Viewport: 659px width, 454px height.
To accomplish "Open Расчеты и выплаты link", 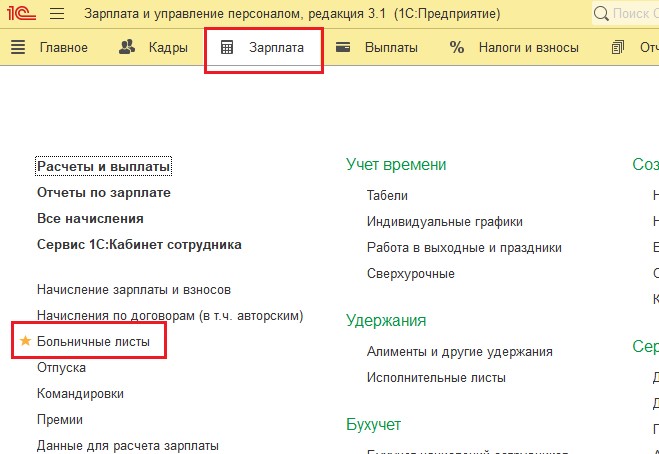I will 104,166.
